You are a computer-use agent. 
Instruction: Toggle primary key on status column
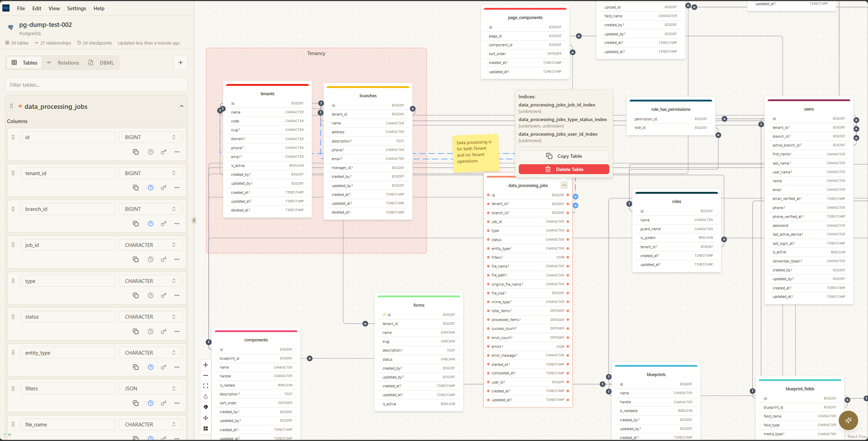164,331
